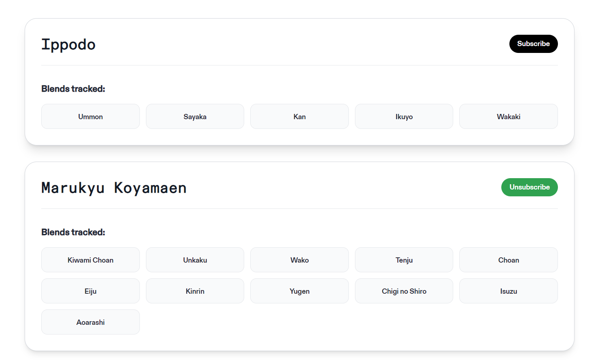Select the Ummon blend chip

(x=91, y=116)
